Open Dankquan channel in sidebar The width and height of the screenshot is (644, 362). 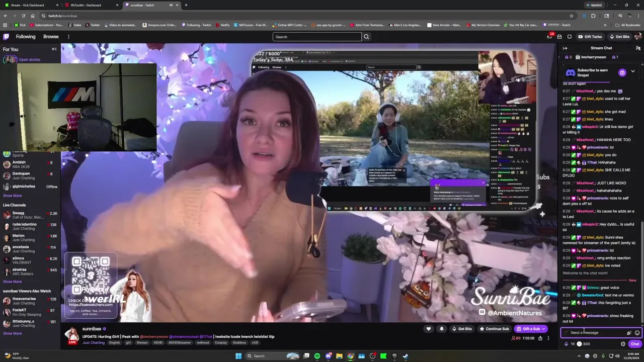(x=30, y=175)
